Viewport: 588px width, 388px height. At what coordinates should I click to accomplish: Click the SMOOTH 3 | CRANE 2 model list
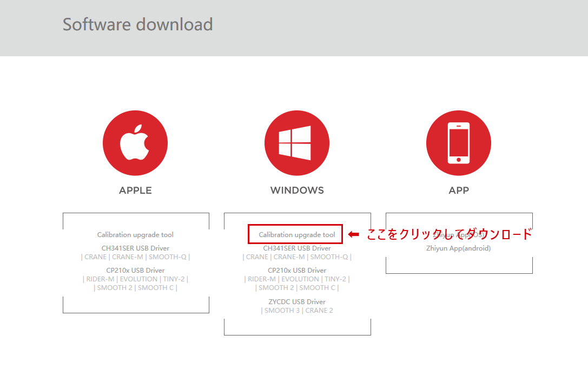coord(297,311)
